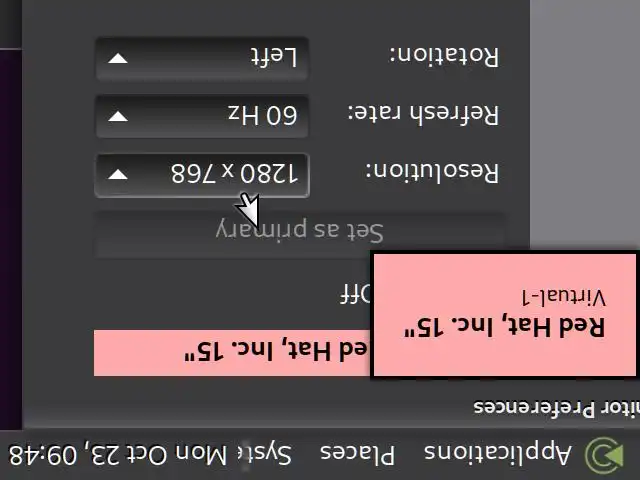Open the Mon Oct 23 09:48 clock

pos(118,455)
